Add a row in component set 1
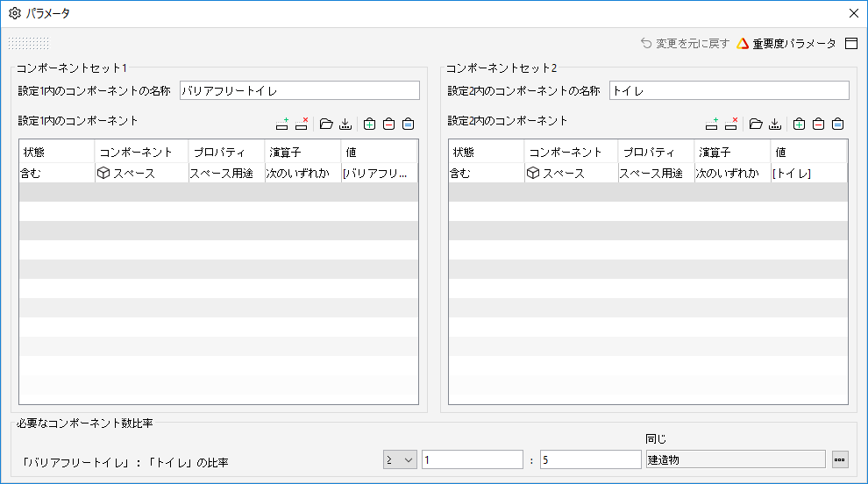The width and height of the screenshot is (868, 484). 281,124
